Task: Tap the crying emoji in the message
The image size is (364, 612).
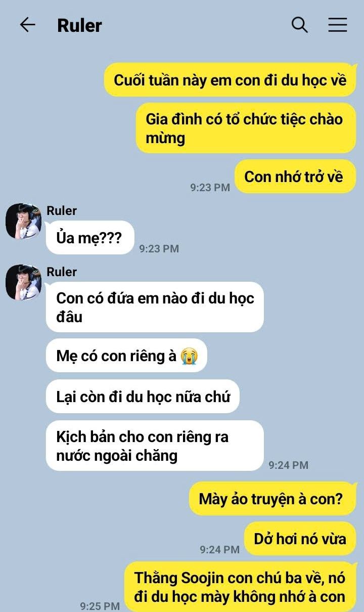Action: point(189,356)
